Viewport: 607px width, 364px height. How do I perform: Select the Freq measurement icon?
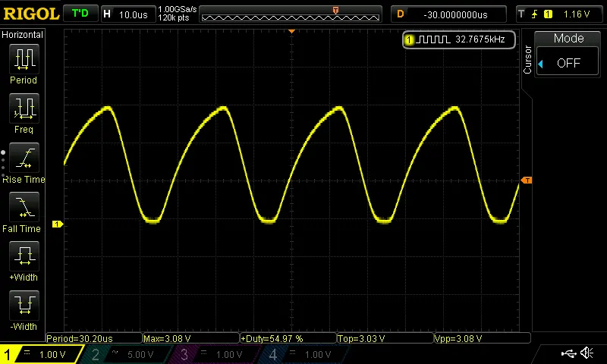coord(24,108)
